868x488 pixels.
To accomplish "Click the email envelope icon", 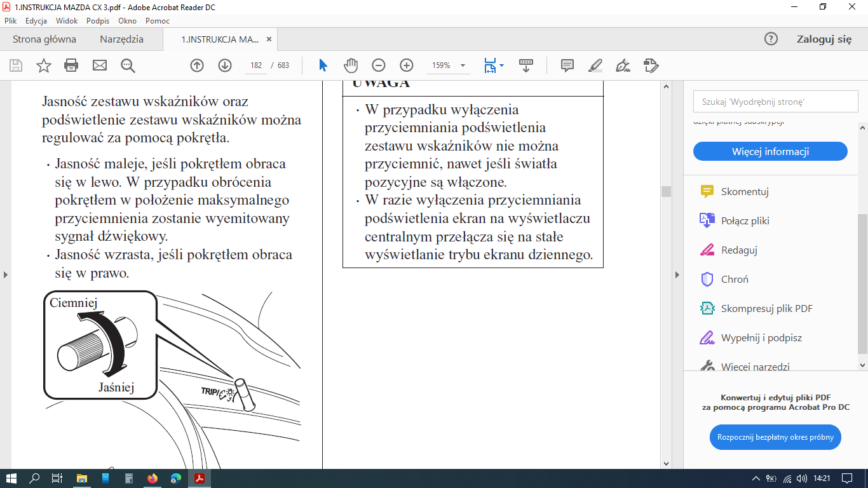I will 100,65.
